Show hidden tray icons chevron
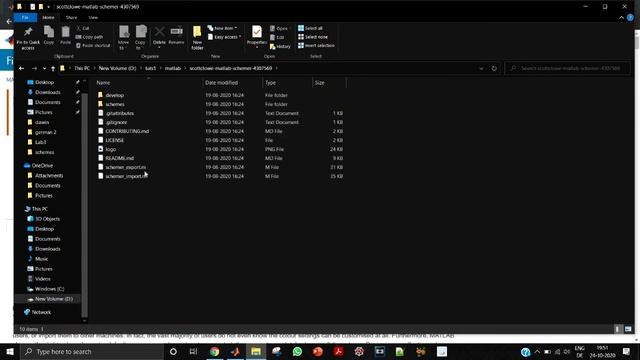 pos(537,351)
